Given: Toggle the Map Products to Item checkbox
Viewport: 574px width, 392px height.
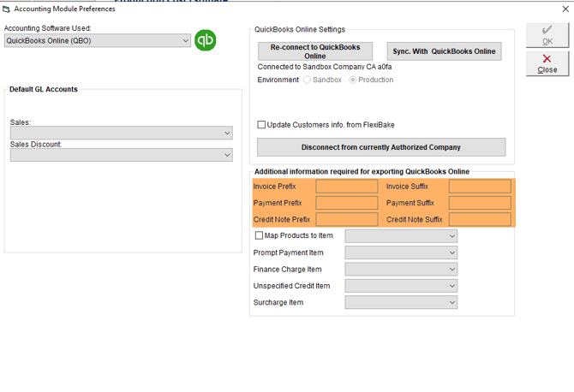Looking at the screenshot, I should (259, 235).
